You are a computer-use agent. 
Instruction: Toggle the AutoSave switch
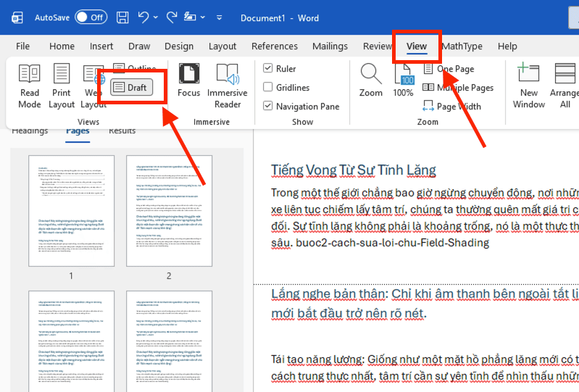[91, 17]
